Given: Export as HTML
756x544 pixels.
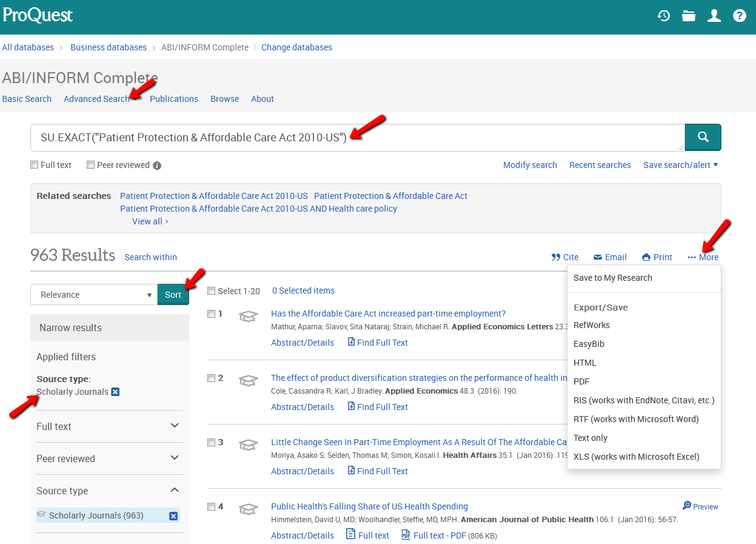Looking at the screenshot, I should tap(585, 363).
